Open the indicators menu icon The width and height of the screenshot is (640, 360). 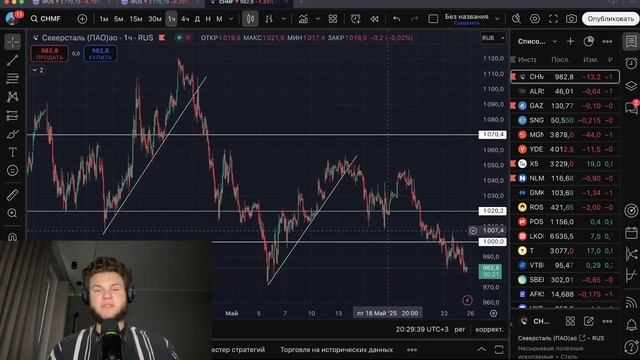pos(303,19)
